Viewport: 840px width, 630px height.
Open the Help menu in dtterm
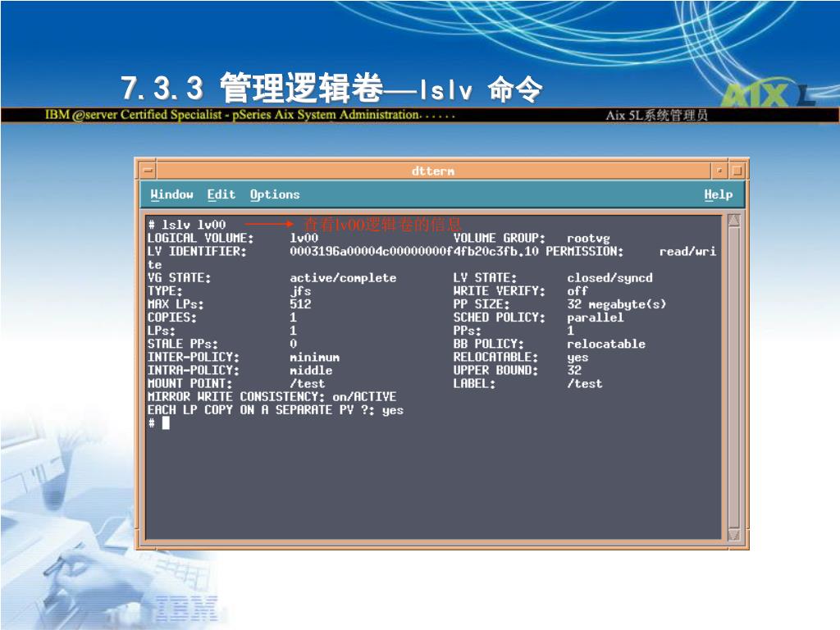pos(719,195)
